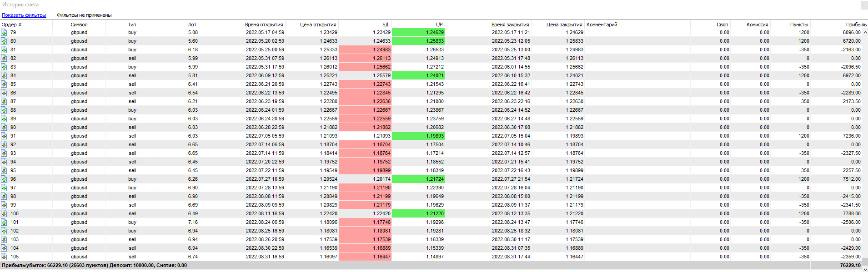Close the account history panel

point(864,5)
